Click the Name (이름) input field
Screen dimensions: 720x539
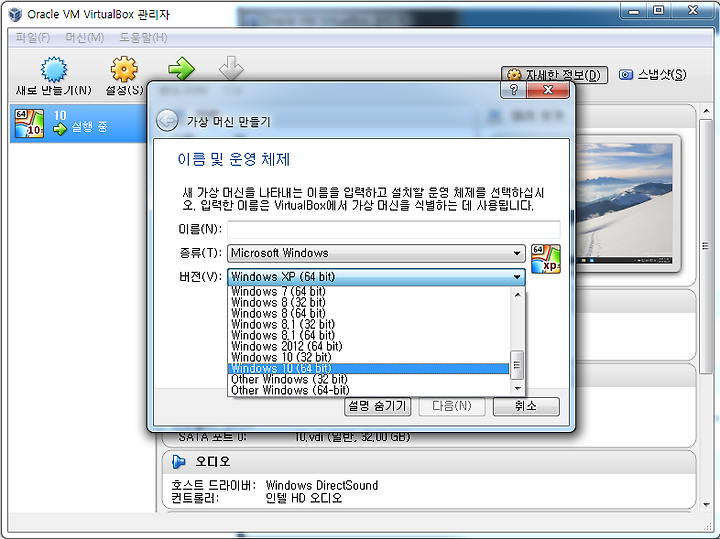tap(394, 229)
